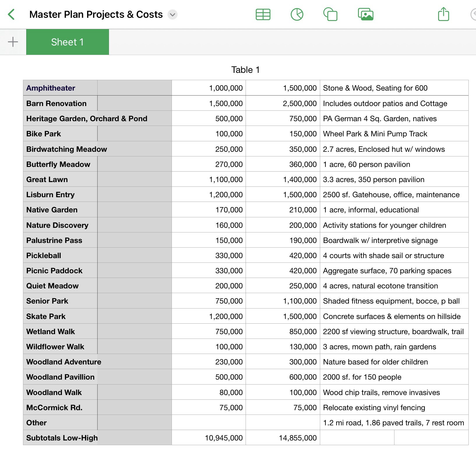The width and height of the screenshot is (476, 460).
Task: Tap the share export icon
Action: (x=443, y=14)
